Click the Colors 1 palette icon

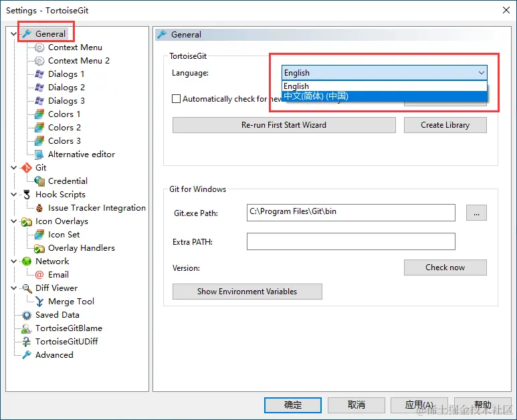[x=39, y=114]
